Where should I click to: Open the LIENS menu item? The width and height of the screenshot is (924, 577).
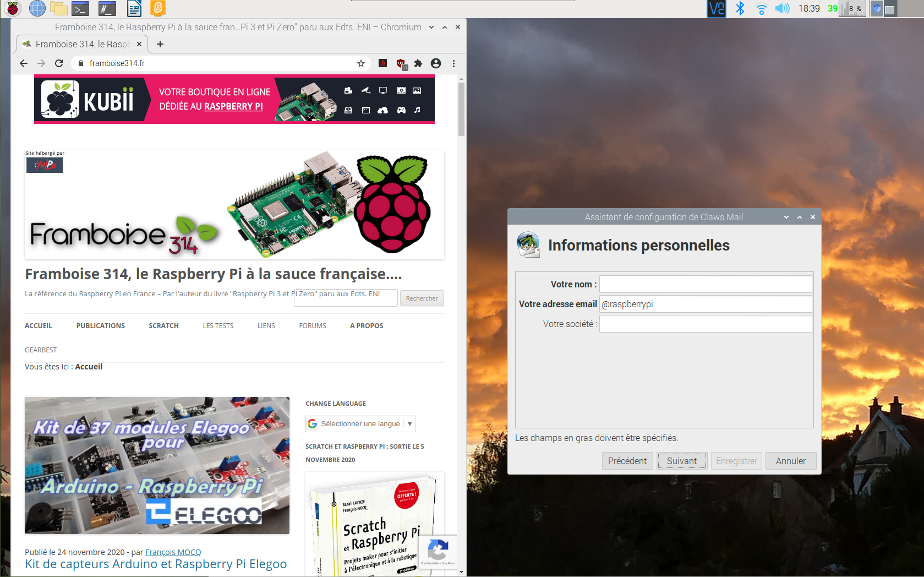pos(266,325)
